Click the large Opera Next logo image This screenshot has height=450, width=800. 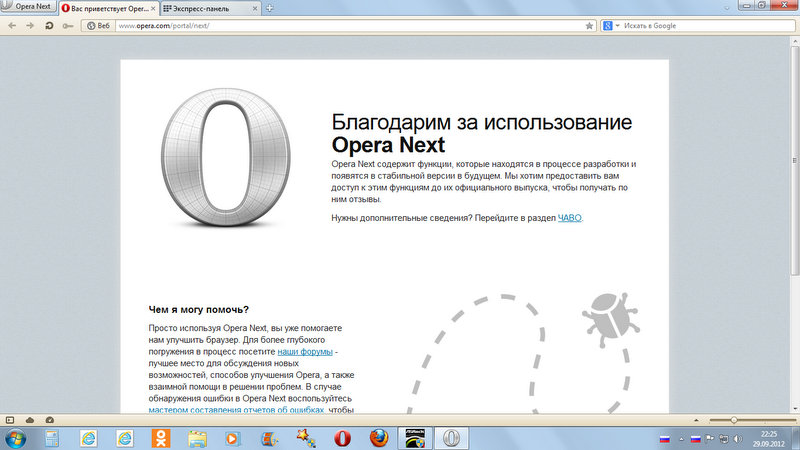(226, 157)
